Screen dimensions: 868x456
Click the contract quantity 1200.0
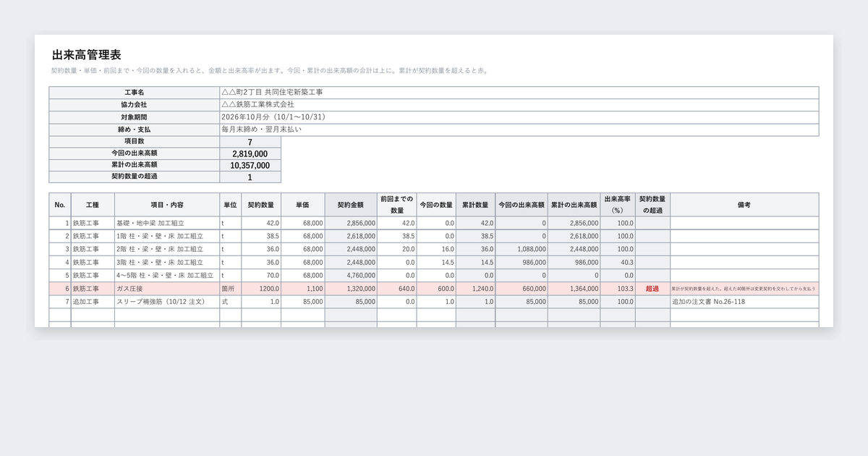point(261,289)
